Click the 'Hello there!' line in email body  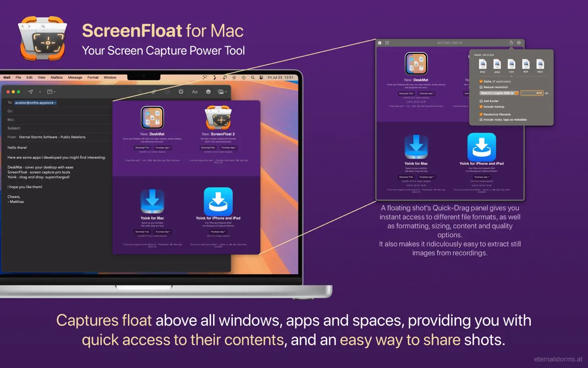tap(17, 147)
